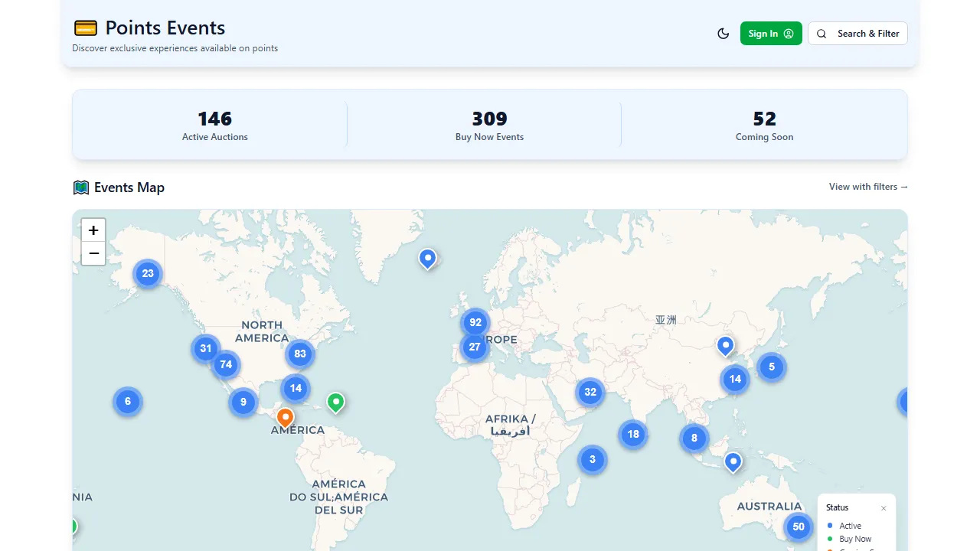Select the green pin in the Caribbean
Screen dimensions: 980x551
pyautogui.click(x=335, y=401)
